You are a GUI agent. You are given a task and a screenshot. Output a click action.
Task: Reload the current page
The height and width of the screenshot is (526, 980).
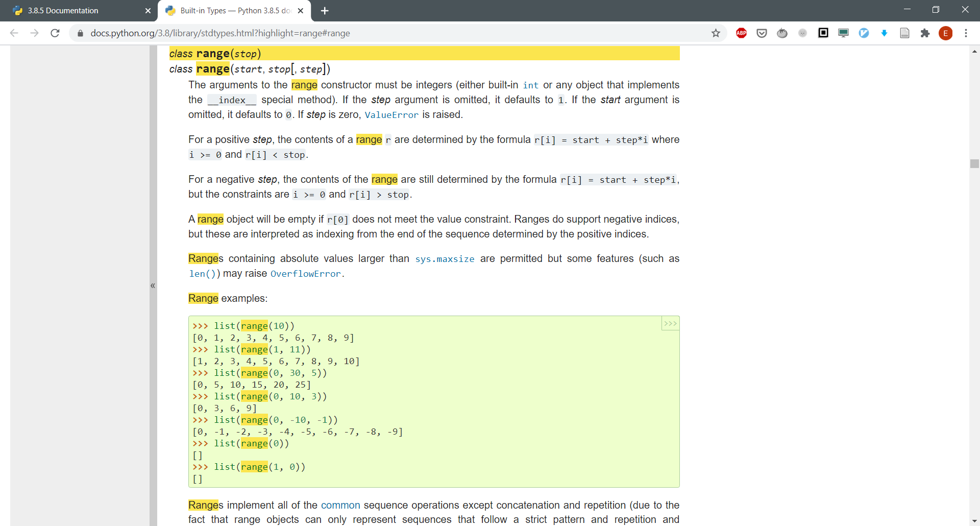click(x=55, y=33)
